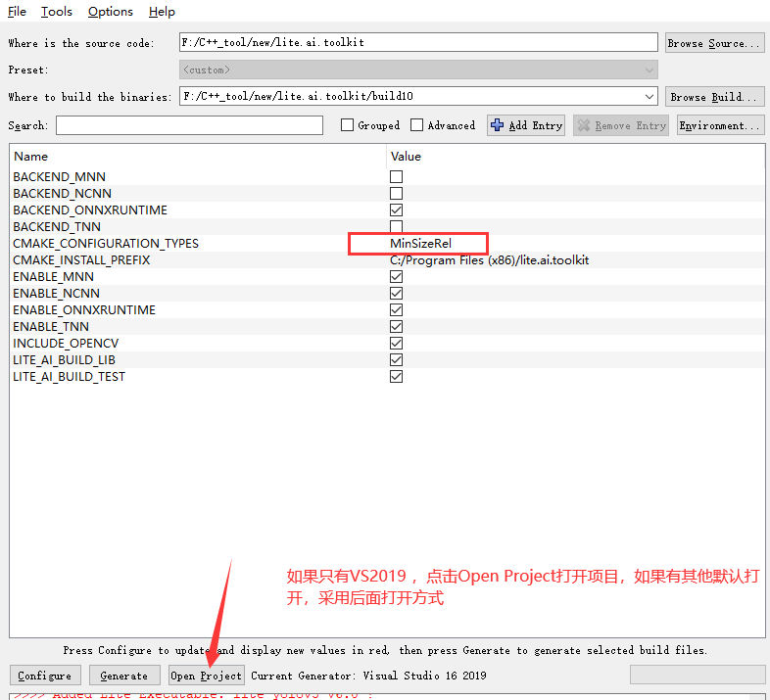Open the Preset dropdown
Screen dimensions: 770x700
coord(418,70)
